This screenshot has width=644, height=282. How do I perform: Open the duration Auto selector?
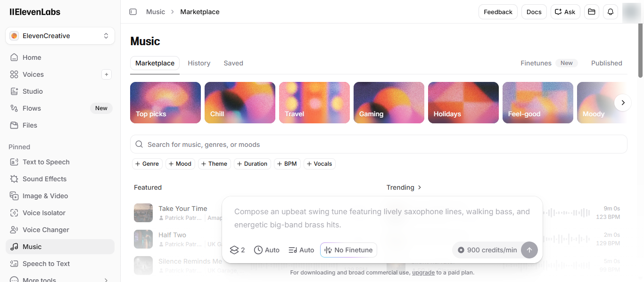point(266,250)
